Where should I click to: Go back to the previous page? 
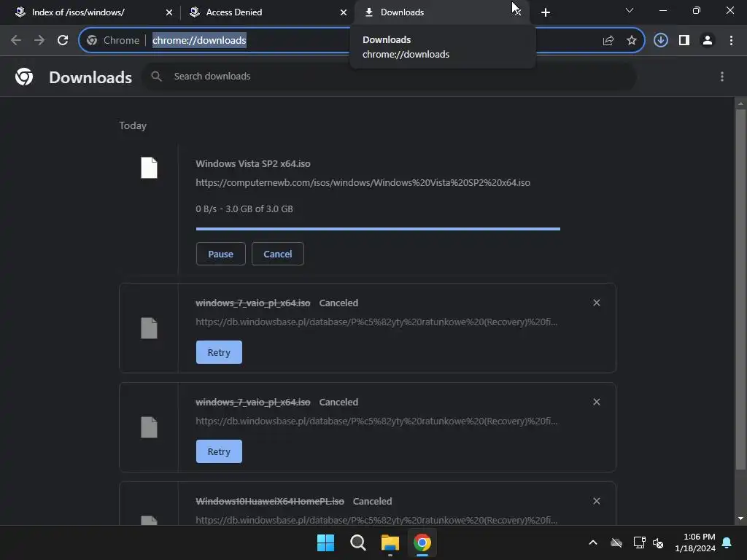tap(16, 41)
